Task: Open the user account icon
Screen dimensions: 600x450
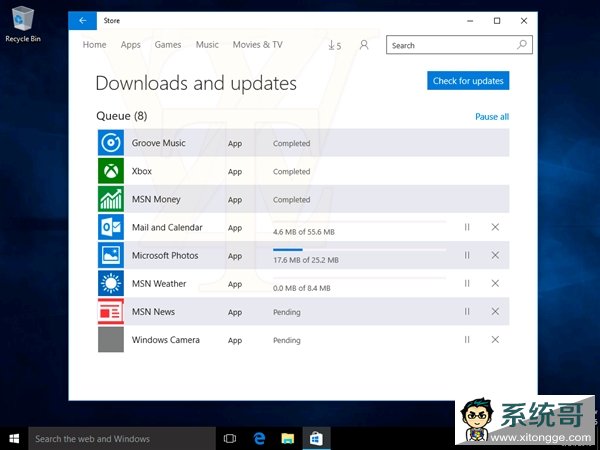Action: tap(364, 45)
